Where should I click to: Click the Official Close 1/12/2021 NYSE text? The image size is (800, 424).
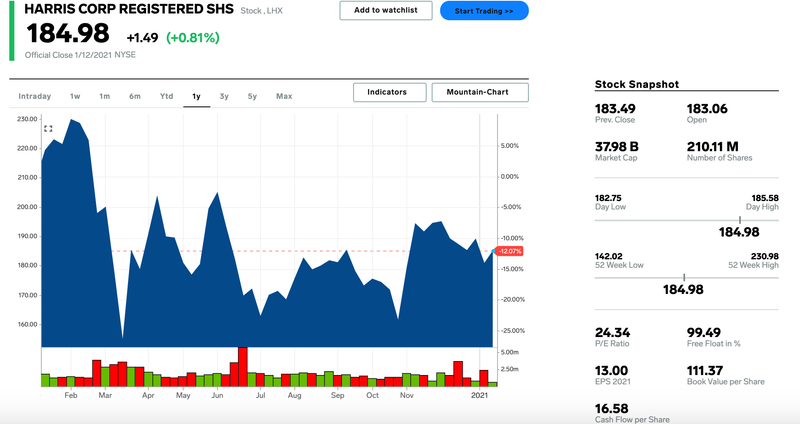80,55
